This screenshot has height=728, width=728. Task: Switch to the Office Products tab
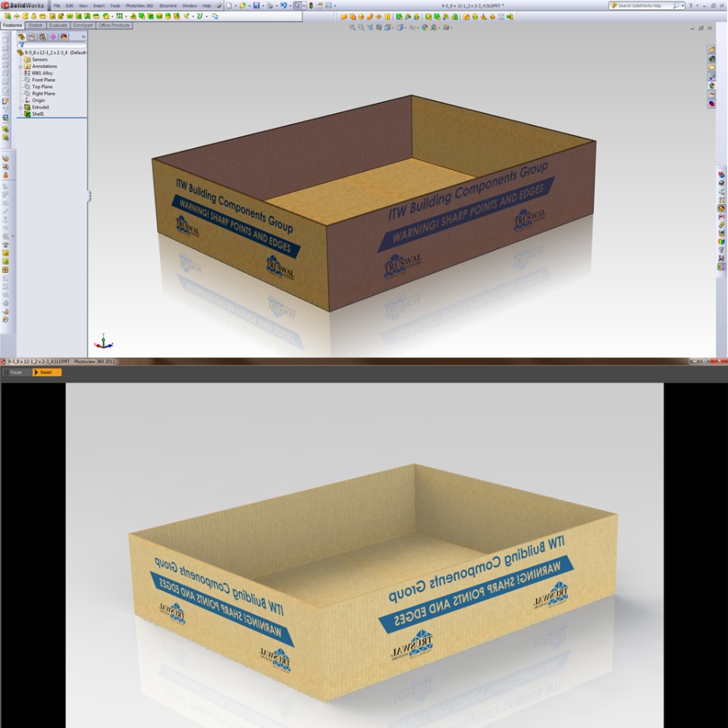[115, 25]
